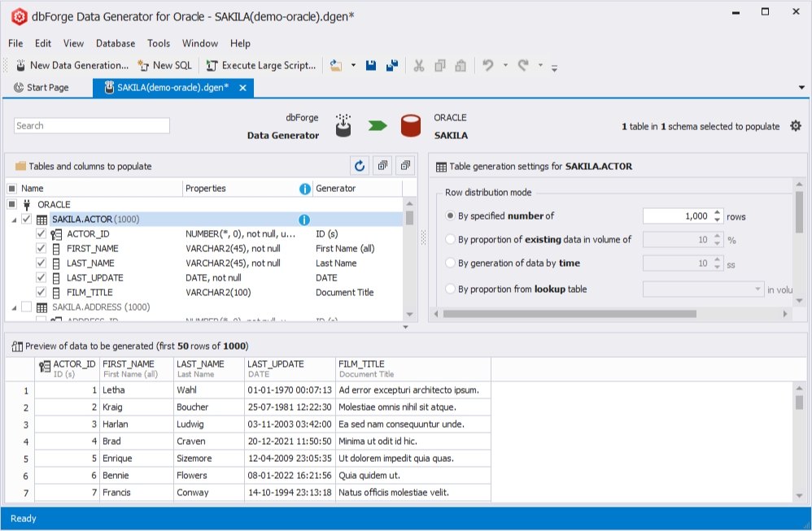This screenshot has width=812, height=531.
Task: Uncheck the LAST_UPDATE column checkbox
Action: [x=41, y=277]
